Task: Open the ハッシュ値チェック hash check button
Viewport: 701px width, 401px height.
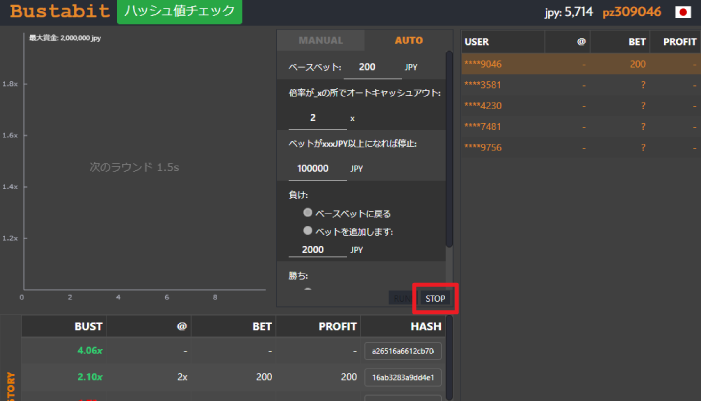Action: (x=179, y=11)
